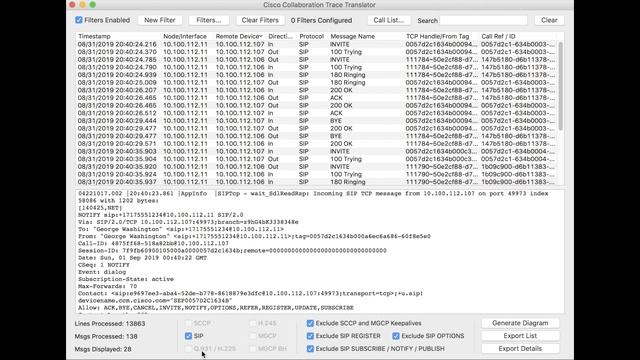640x360 pixels.
Task: Select the 100 Trying row at 20:40:24.370
Action: pyautogui.click(x=316, y=52)
